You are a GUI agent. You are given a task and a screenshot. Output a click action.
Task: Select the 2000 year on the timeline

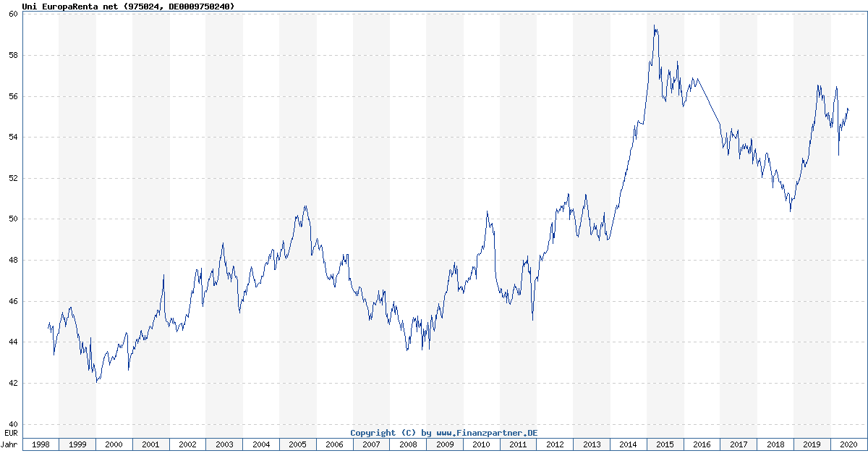click(114, 444)
